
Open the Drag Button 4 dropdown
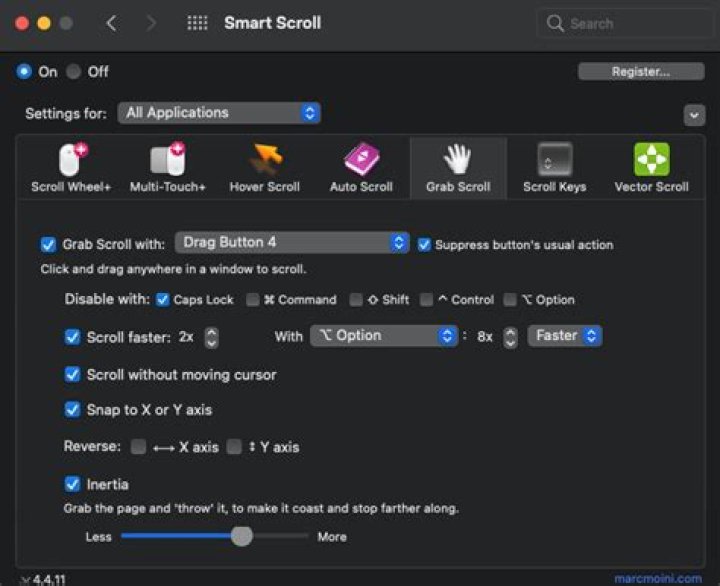click(292, 242)
